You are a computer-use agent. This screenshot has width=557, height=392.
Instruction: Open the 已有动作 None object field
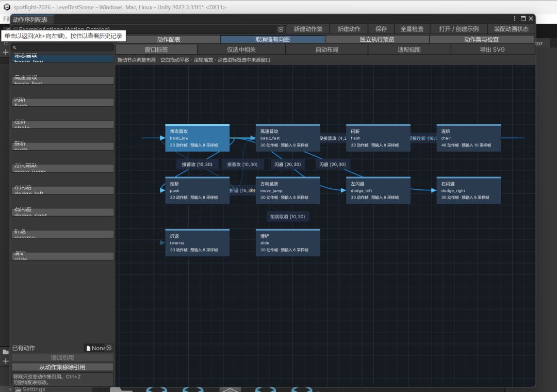tap(99, 348)
